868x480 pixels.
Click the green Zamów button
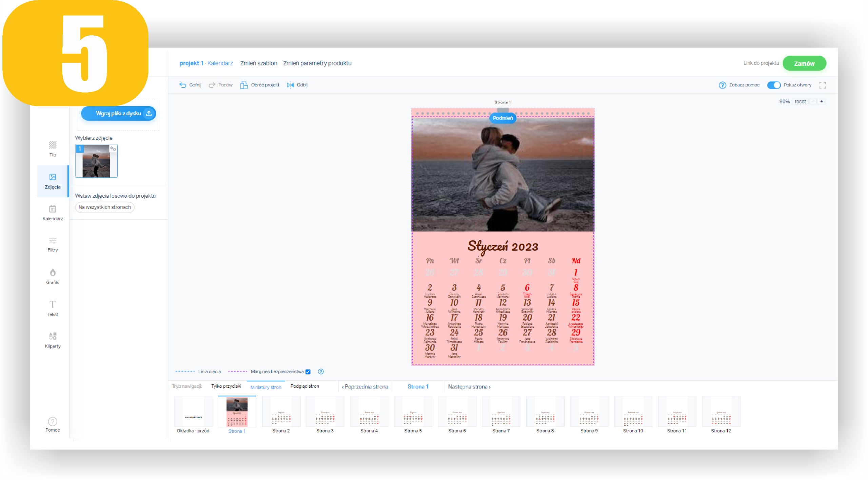(x=804, y=63)
